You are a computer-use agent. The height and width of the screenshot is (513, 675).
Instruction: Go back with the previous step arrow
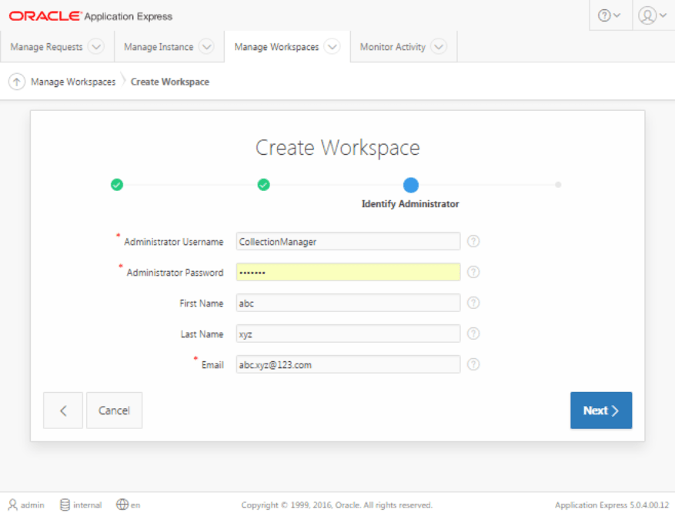click(x=63, y=410)
